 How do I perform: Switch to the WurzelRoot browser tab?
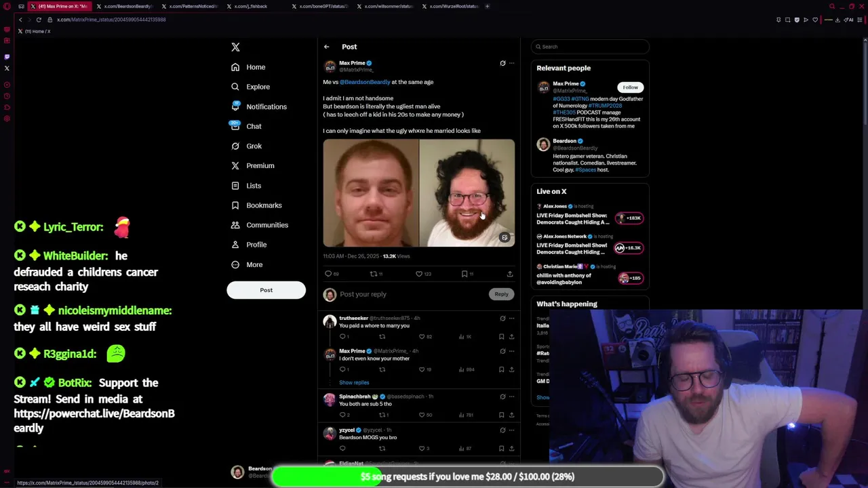pyautogui.click(x=451, y=6)
